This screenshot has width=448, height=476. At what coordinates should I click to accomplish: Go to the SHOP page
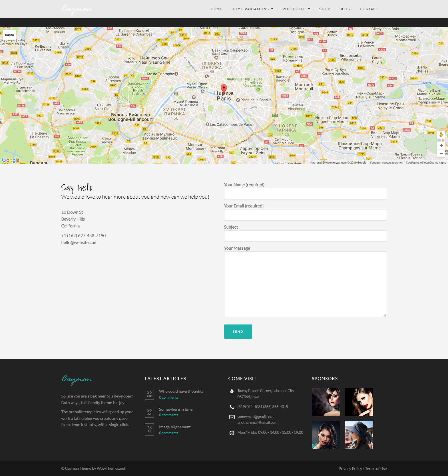[x=325, y=9]
